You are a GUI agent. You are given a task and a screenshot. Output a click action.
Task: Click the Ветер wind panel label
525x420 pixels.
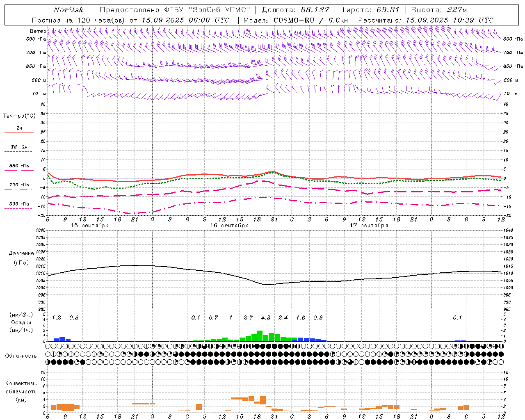click(38, 31)
